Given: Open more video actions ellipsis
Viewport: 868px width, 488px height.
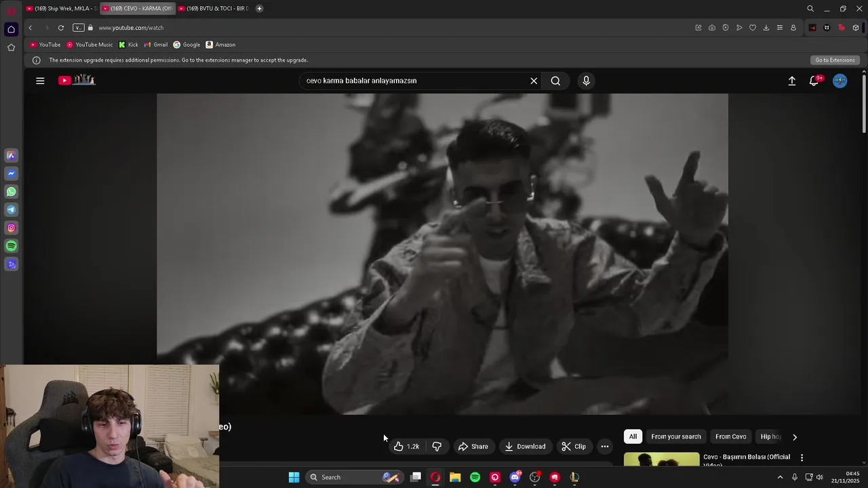Looking at the screenshot, I should 605,446.
